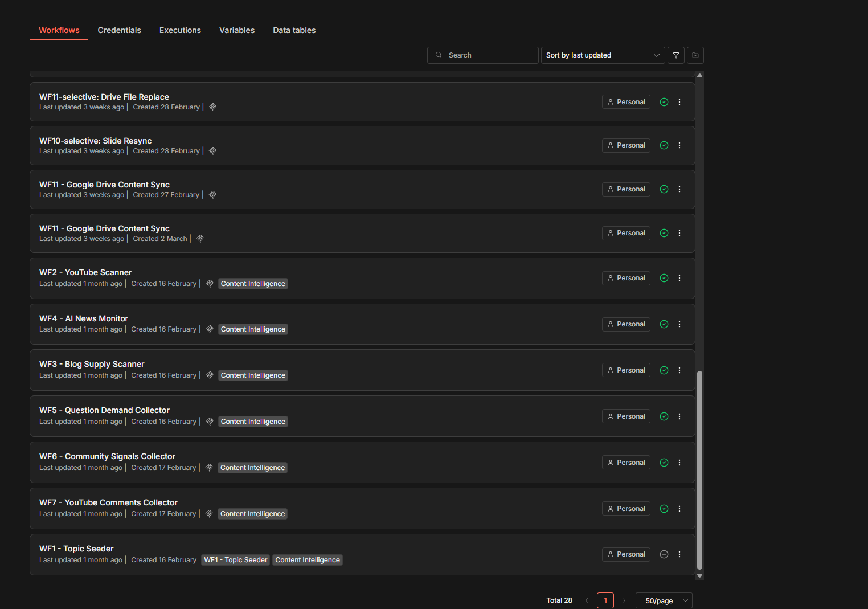This screenshot has width=868, height=609.
Task: Switch to the Credentials tab
Action: (119, 30)
